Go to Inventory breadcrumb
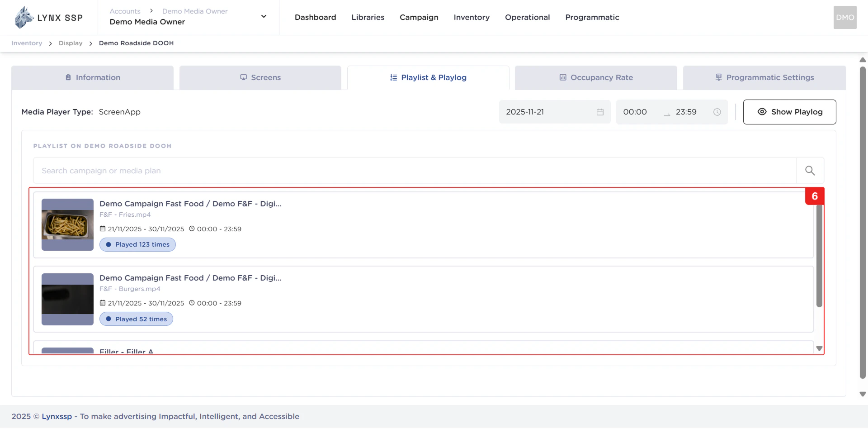Screen dimensions: 868x429 (27, 43)
